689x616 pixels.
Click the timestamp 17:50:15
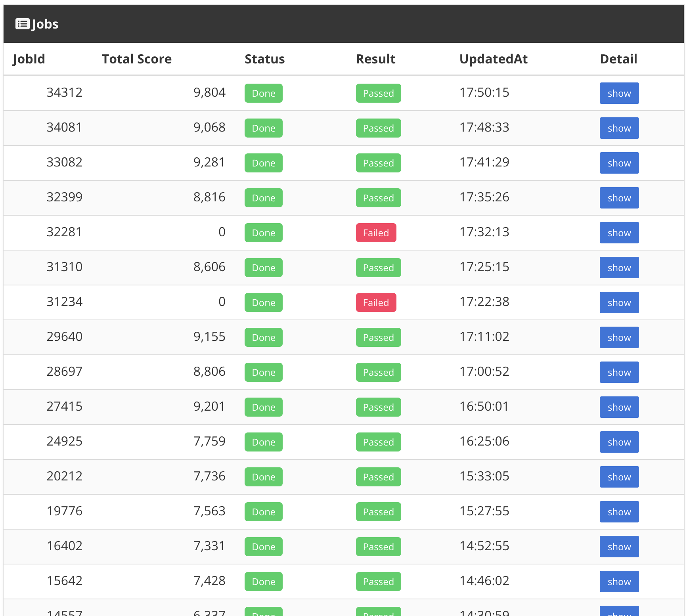(484, 92)
